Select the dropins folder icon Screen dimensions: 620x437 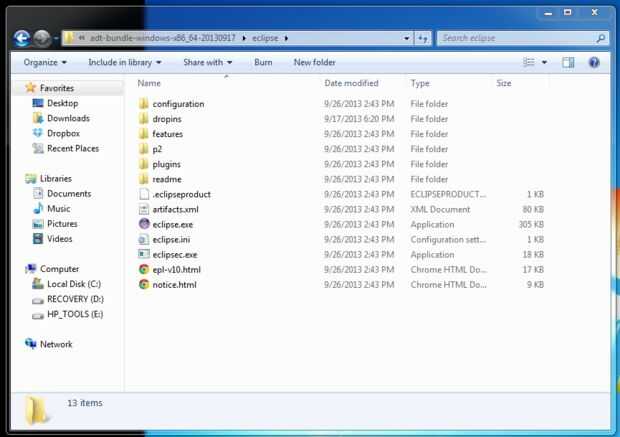coord(144,119)
